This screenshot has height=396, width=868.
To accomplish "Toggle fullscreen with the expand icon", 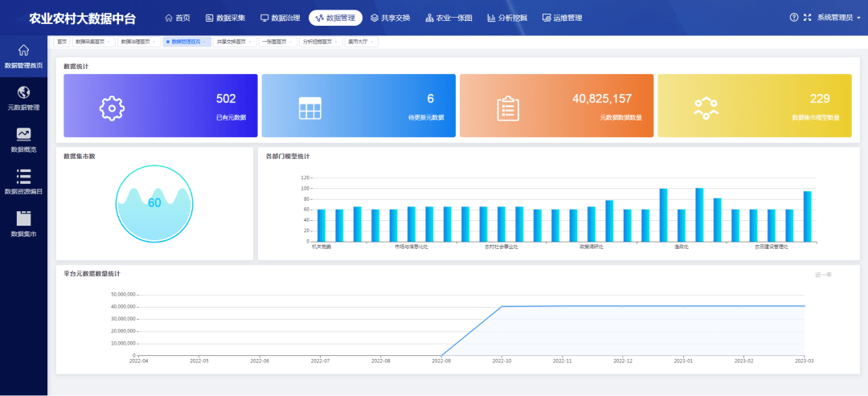I will (808, 17).
